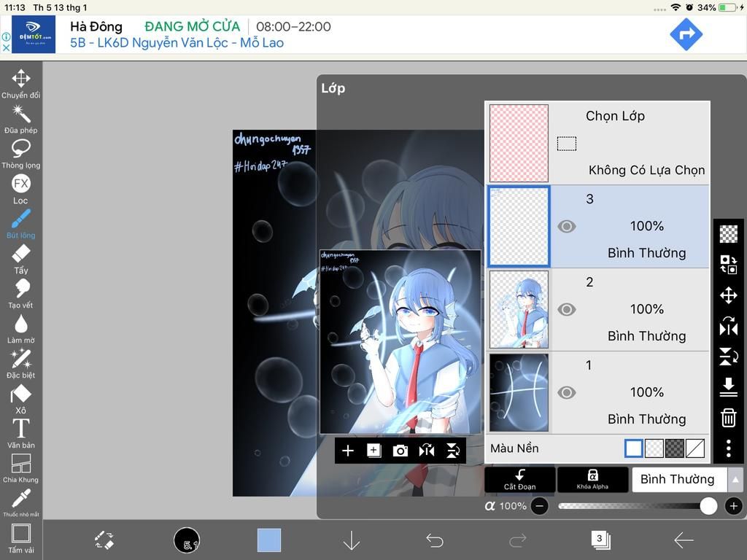Select the Thuốc nhỏ mắt eyedropper tool

point(21,503)
